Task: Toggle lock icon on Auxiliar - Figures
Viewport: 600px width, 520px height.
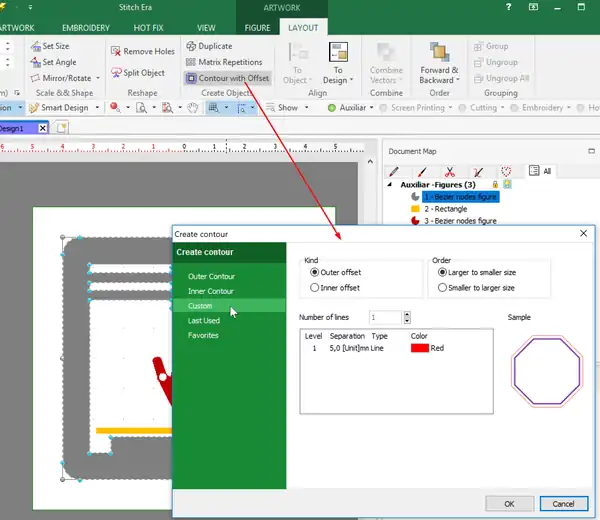Action: [x=493, y=185]
